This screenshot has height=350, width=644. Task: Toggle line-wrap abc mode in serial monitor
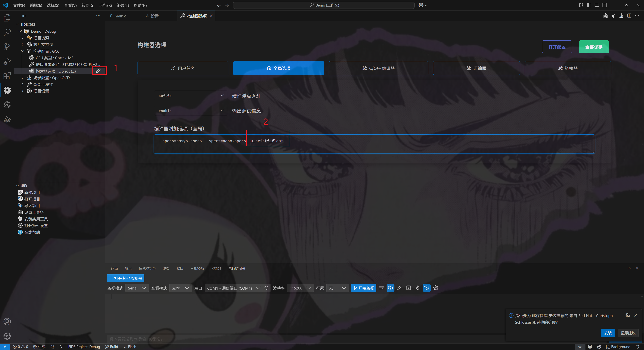click(x=390, y=288)
